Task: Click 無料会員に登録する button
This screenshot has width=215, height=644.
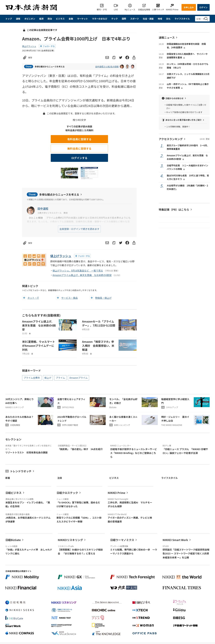Action: coord(79,148)
